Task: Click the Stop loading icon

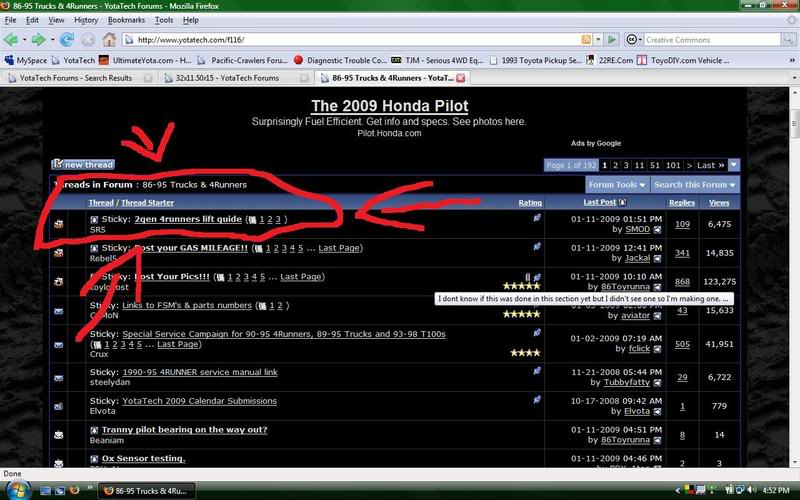Action: (x=88, y=39)
